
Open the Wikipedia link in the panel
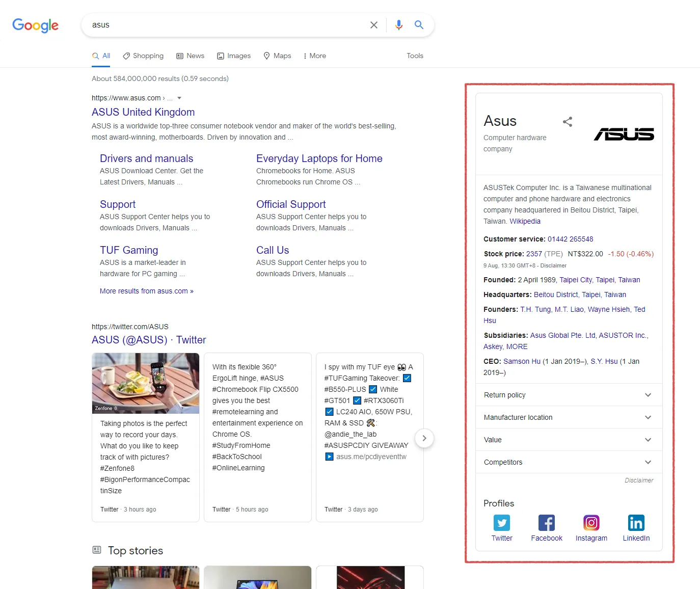(x=525, y=221)
